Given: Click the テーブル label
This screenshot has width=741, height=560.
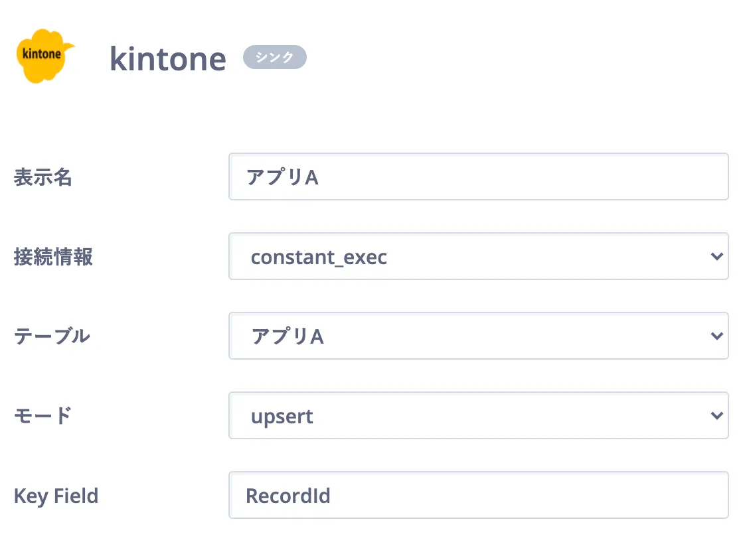Looking at the screenshot, I should pyautogui.click(x=52, y=336).
